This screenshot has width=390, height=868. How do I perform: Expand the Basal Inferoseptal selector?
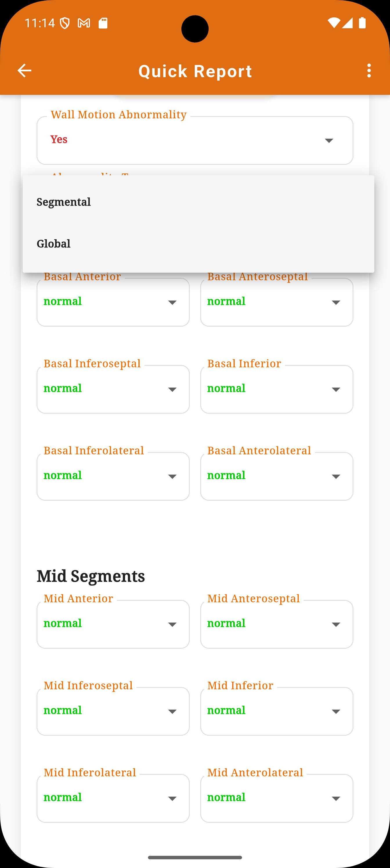113,389
